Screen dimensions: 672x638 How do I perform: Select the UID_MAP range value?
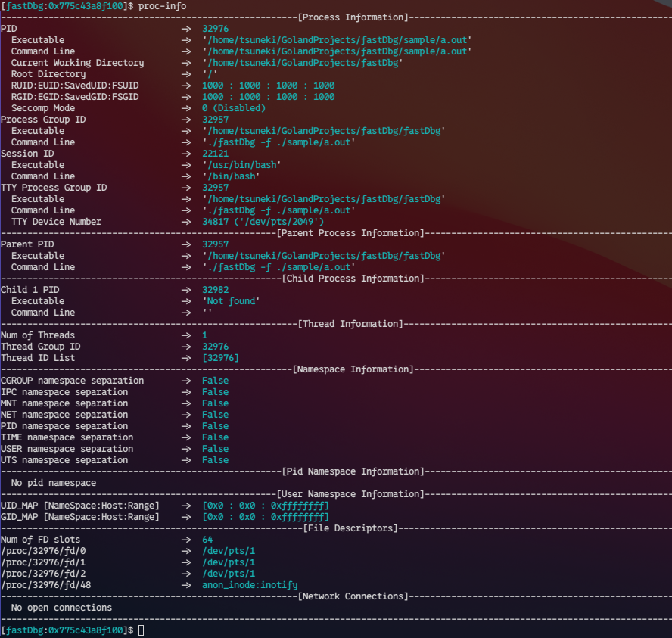(266, 506)
